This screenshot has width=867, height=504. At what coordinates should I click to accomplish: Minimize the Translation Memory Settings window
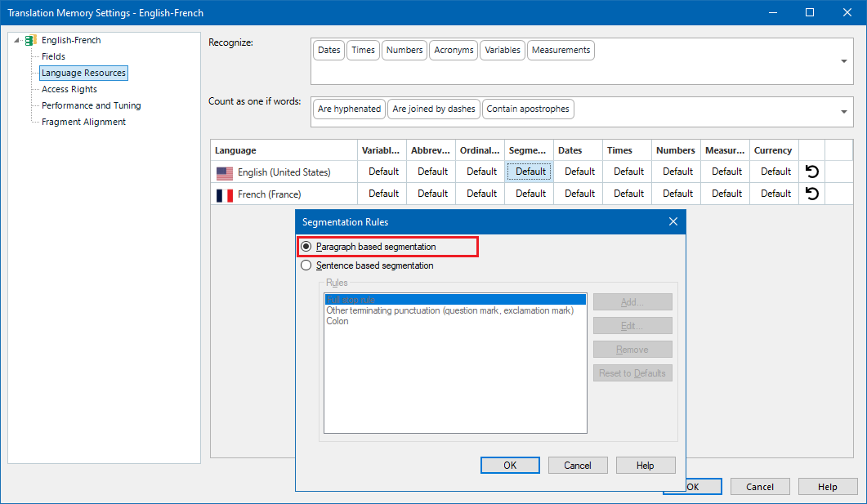[x=773, y=12]
